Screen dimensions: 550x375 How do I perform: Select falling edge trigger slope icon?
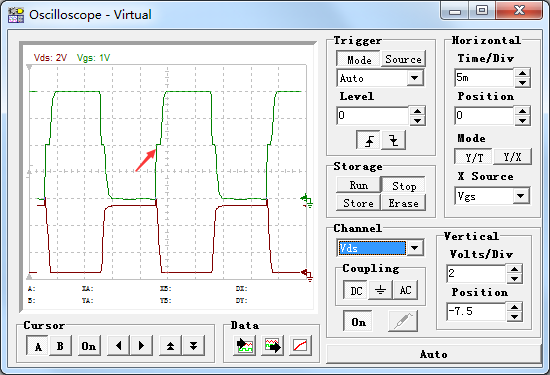pyautogui.click(x=394, y=140)
